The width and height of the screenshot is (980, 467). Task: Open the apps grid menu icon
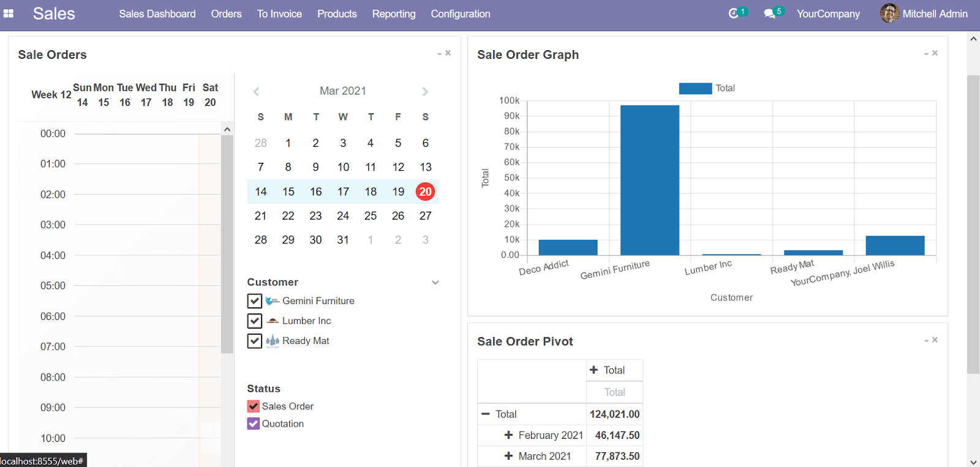9,13
